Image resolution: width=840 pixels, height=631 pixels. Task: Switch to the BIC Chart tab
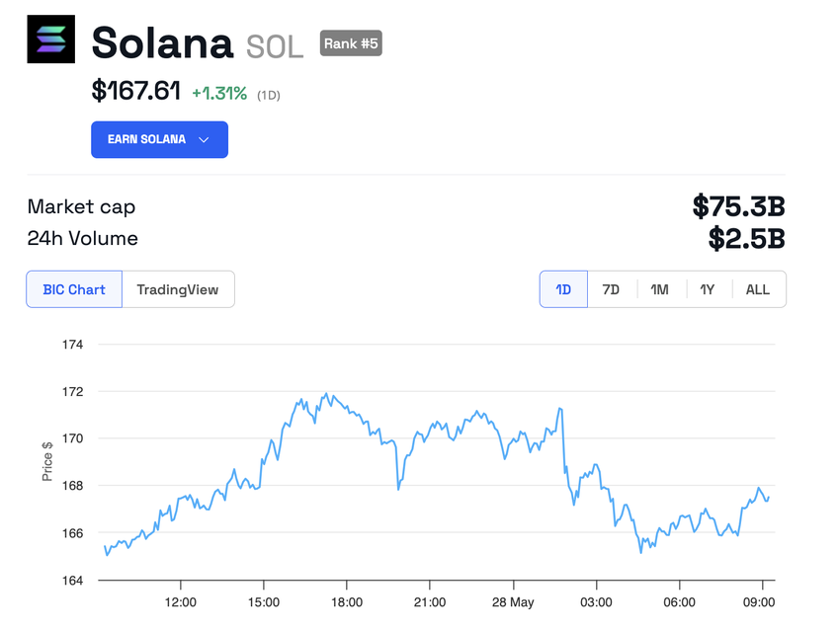[x=74, y=289]
